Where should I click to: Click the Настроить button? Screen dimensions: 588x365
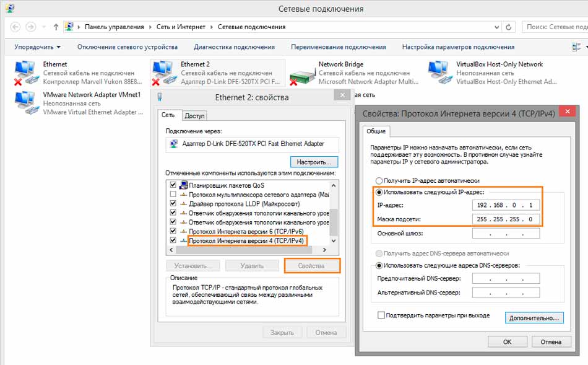tap(314, 162)
